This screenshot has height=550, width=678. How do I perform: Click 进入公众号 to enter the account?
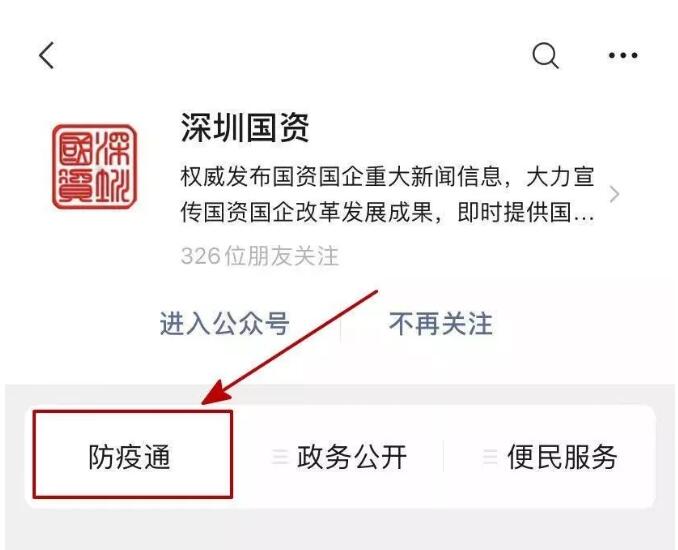224,323
